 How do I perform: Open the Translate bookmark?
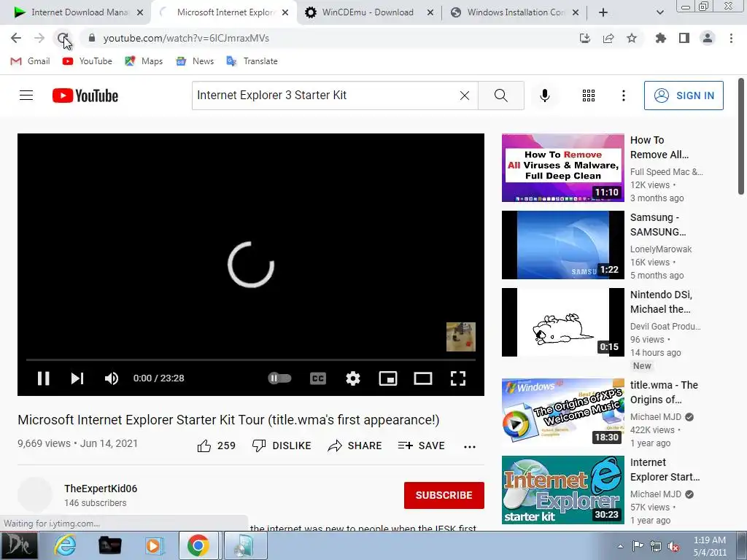tap(252, 61)
